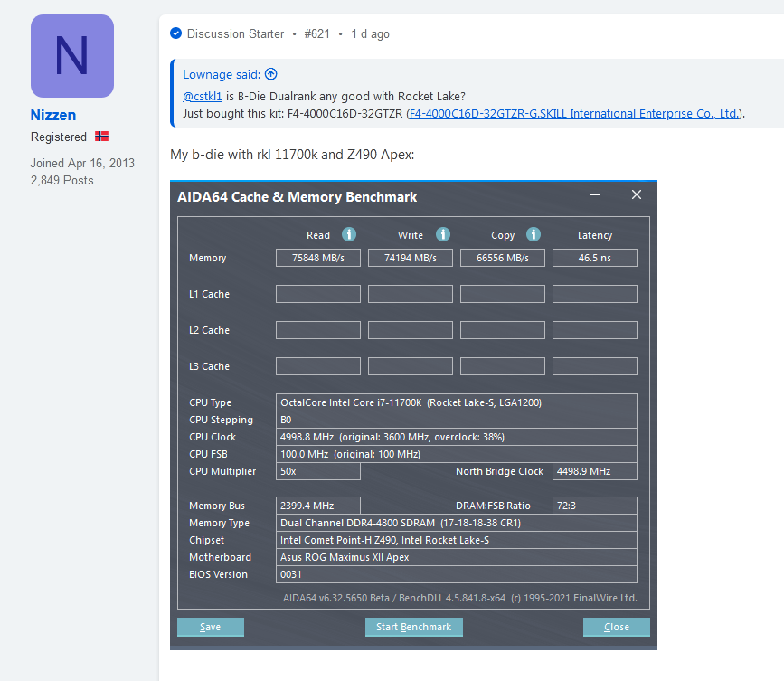Select the memory copy value 66556 MB/s
The height and width of the screenshot is (681, 784).
click(503, 258)
